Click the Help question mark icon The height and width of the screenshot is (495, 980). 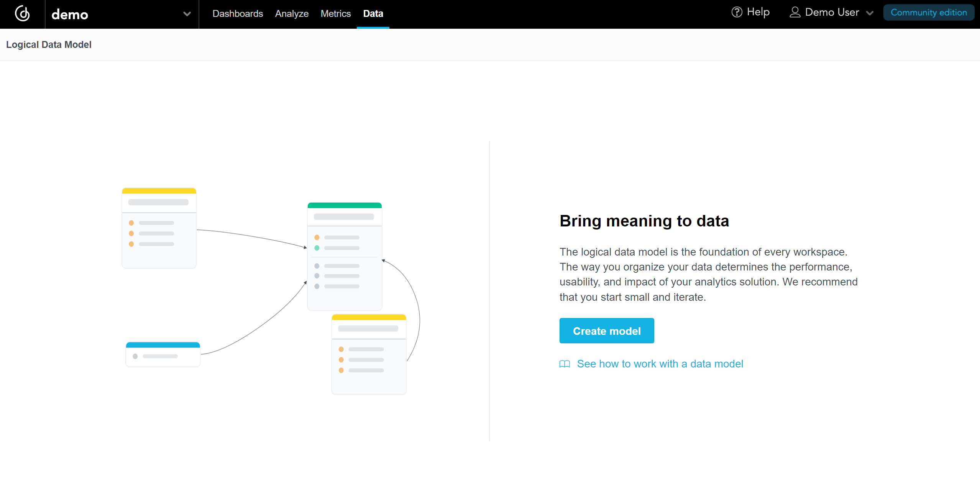click(737, 12)
